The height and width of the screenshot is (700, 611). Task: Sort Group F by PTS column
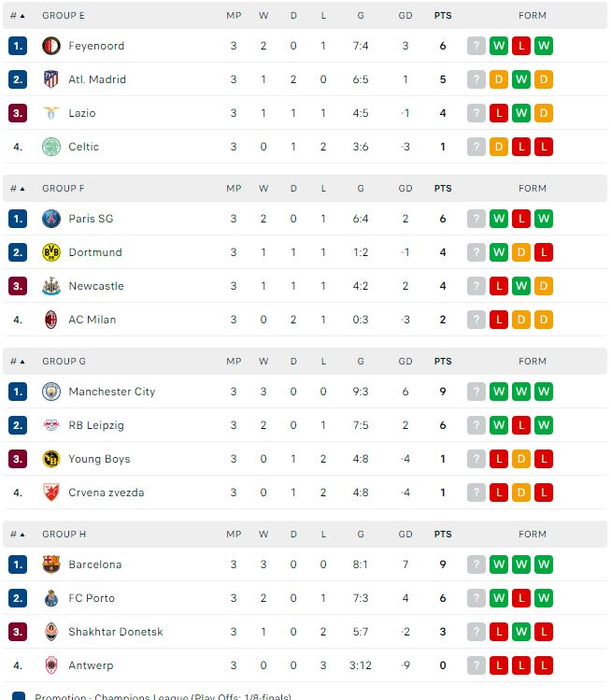pyautogui.click(x=443, y=189)
